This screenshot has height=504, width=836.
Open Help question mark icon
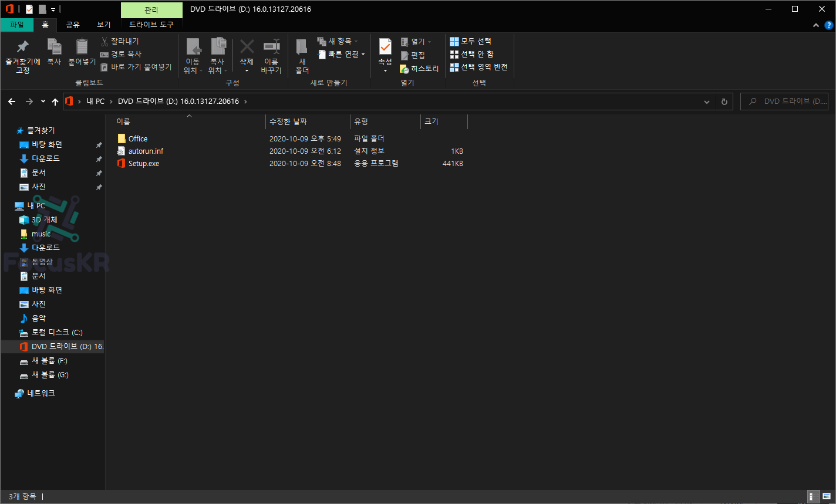[828, 25]
